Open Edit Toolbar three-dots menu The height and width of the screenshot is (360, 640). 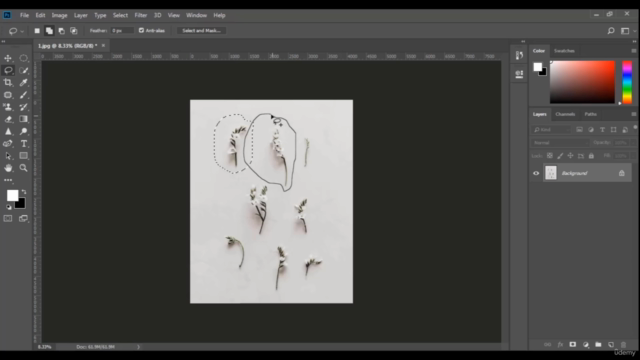pyautogui.click(x=8, y=180)
